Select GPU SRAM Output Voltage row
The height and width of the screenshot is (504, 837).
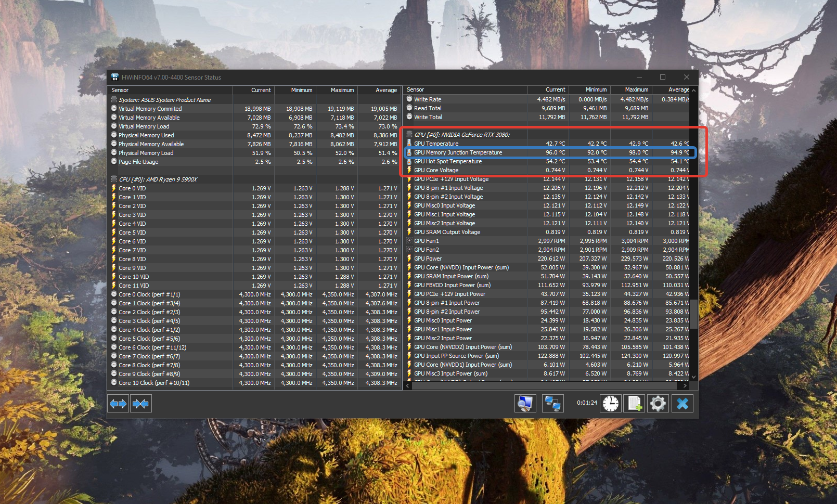point(547,232)
